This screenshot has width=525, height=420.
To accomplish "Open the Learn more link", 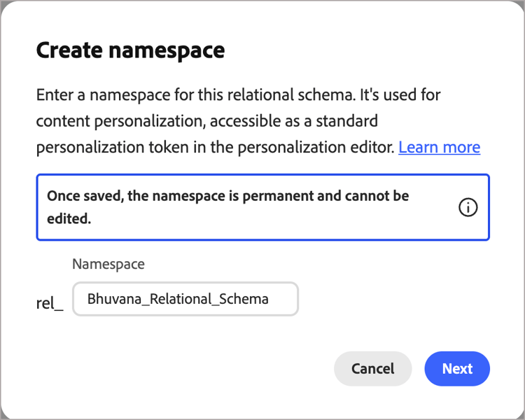I will click(x=439, y=147).
